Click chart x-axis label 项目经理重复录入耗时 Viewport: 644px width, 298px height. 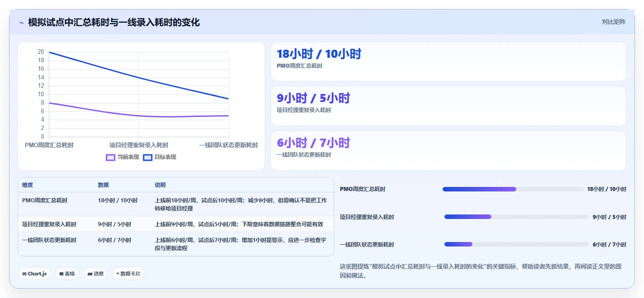coord(139,145)
